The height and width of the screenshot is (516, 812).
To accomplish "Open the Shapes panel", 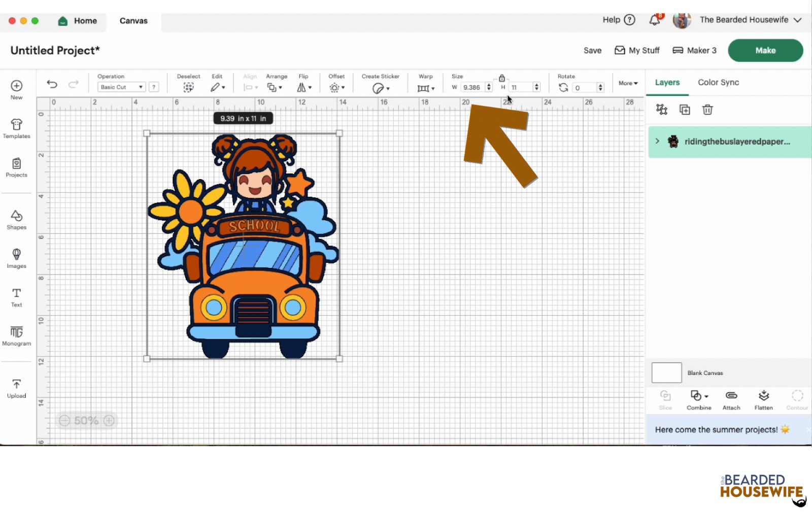I will [16, 219].
